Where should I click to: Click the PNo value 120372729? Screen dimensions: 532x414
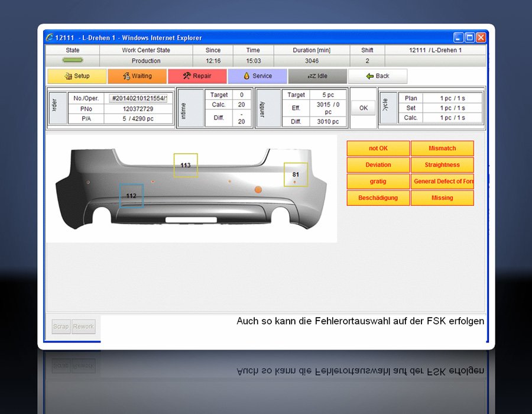click(138, 109)
